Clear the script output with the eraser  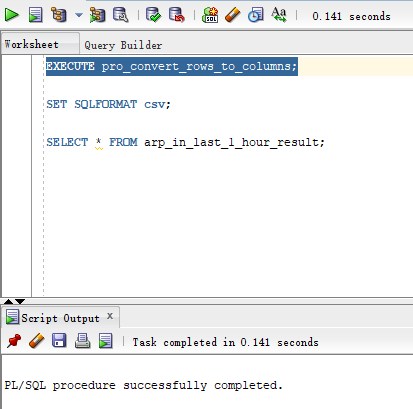pos(37,341)
